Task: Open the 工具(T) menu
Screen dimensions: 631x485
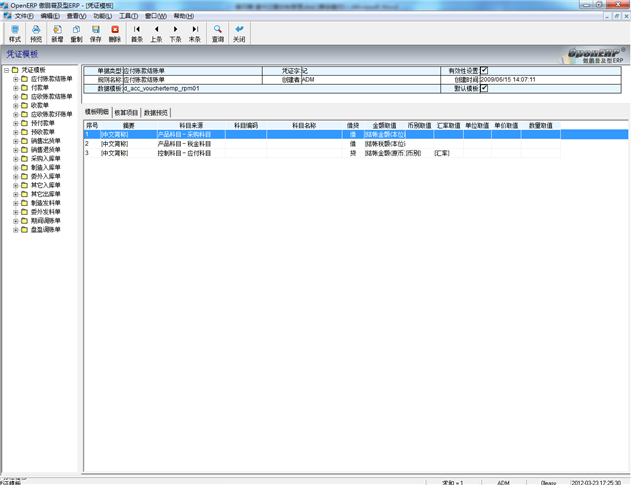Action: (128, 16)
